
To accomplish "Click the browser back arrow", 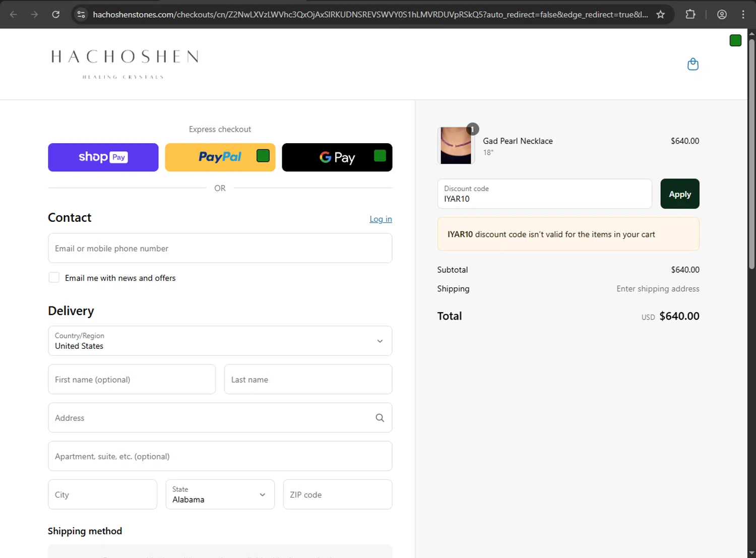I will tap(14, 14).
